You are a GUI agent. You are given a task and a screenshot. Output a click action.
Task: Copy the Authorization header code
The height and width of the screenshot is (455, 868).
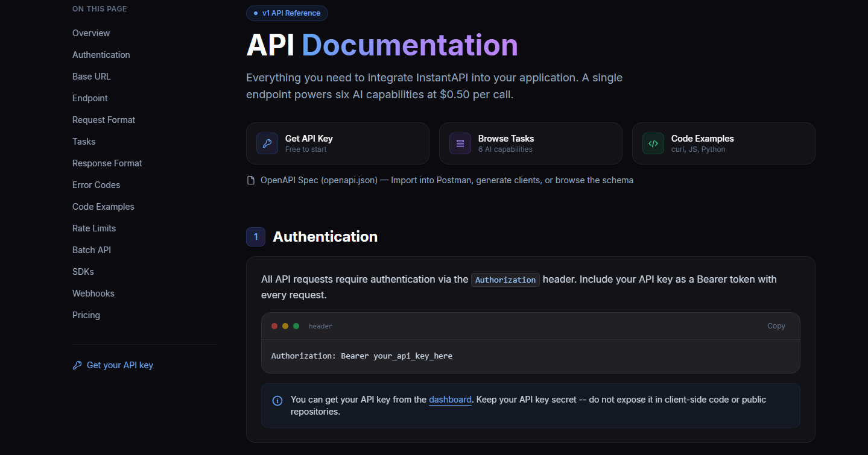(x=776, y=326)
